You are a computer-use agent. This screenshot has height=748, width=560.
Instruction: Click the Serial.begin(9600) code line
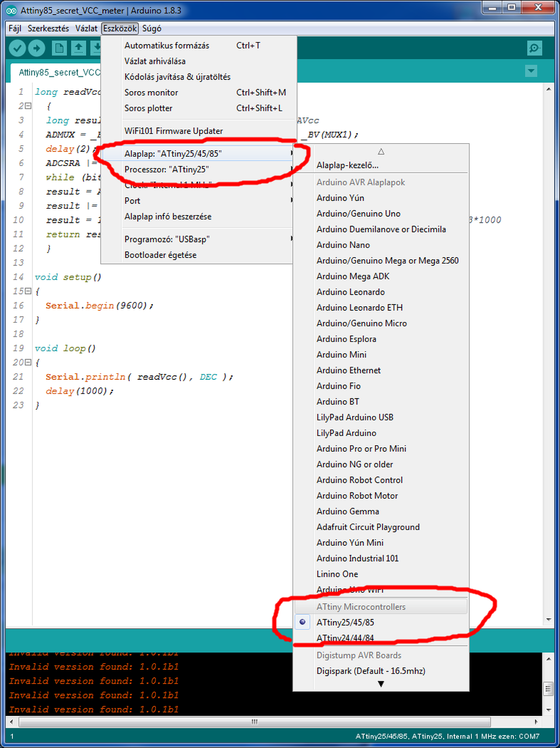[100, 306]
